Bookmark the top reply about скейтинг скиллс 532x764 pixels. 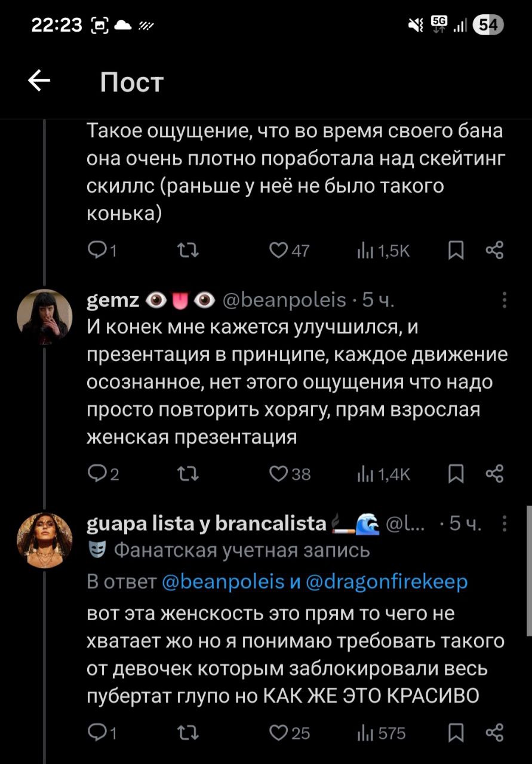[x=456, y=251]
